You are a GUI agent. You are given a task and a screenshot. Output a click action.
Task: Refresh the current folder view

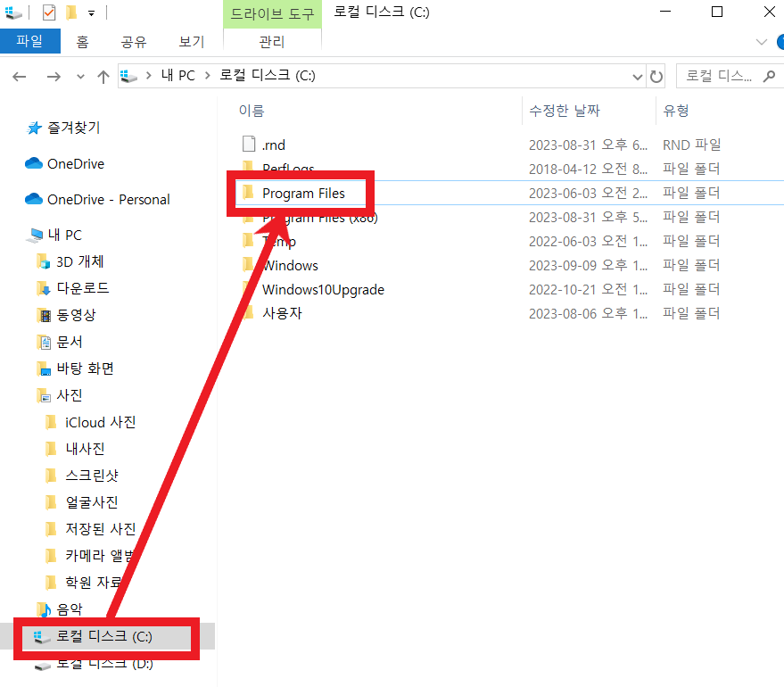(x=656, y=77)
